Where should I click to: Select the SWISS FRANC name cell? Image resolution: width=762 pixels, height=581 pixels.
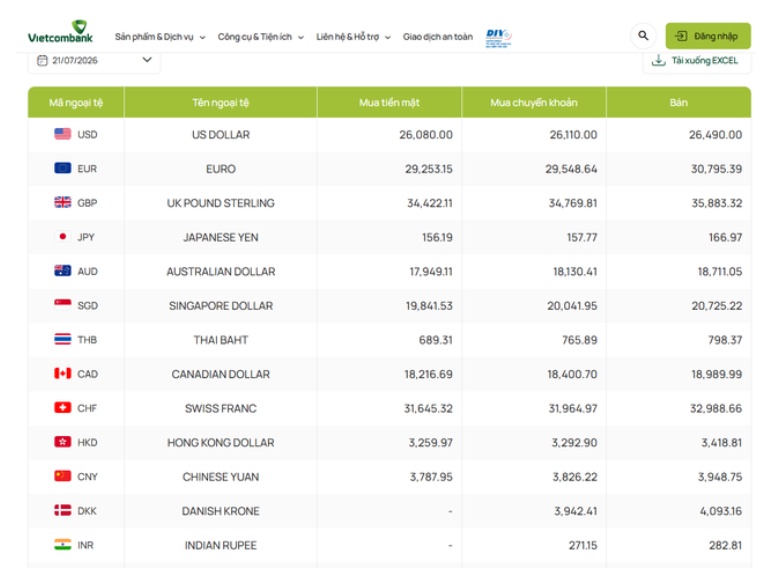pyautogui.click(x=221, y=408)
